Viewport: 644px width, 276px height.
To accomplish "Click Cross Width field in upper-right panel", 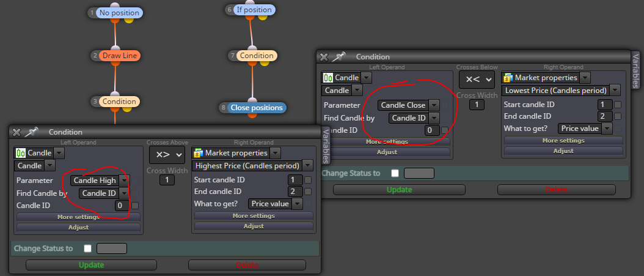I will click(x=477, y=105).
